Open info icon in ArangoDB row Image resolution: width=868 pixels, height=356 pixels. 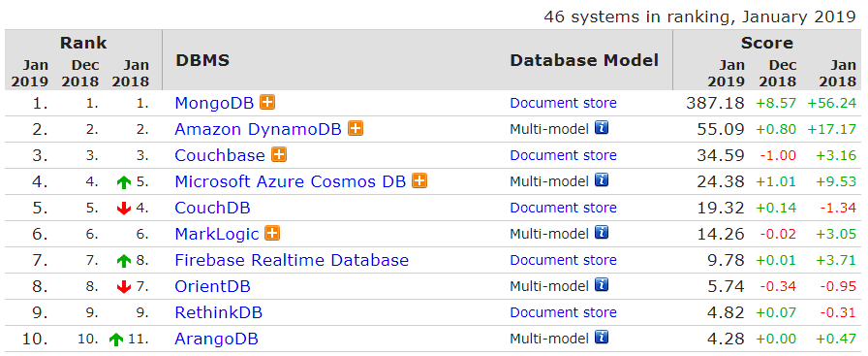[602, 338]
